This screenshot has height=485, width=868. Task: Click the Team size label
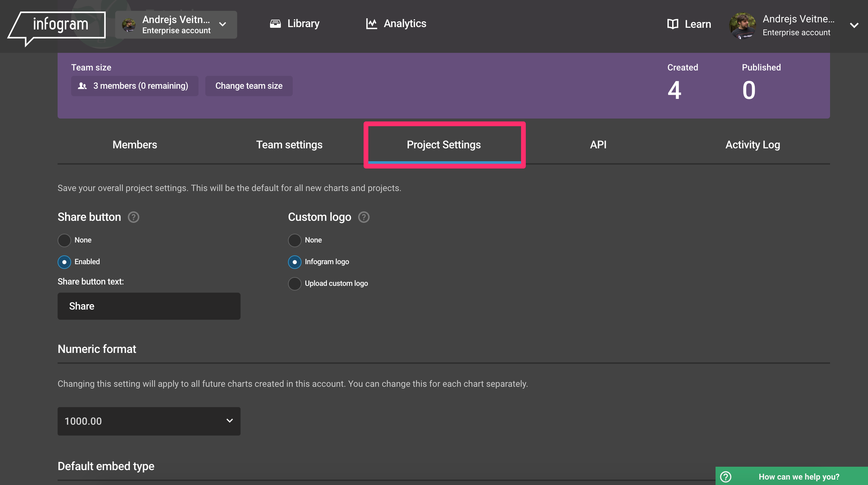91,67
